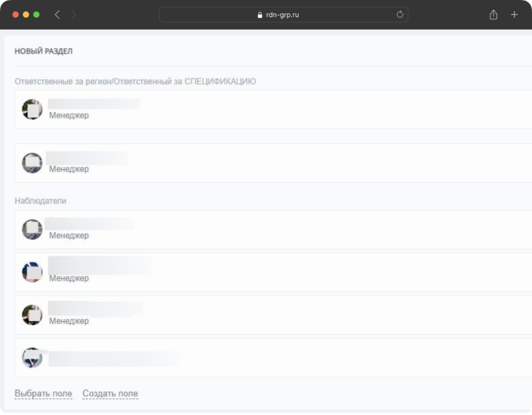Image resolution: width=532 pixels, height=415 pixels.
Task: Click the Создать поле link
Action: pos(110,393)
